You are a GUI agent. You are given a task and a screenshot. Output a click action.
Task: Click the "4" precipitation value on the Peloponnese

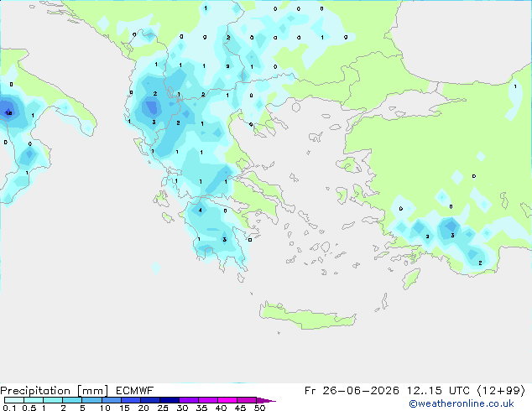click(201, 211)
